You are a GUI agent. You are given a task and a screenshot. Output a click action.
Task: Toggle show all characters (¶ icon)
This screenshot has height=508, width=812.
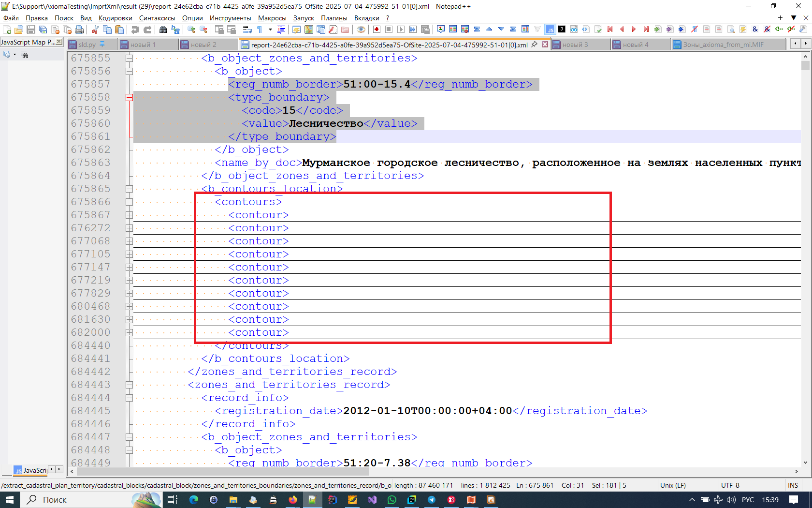click(x=259, y=30)
